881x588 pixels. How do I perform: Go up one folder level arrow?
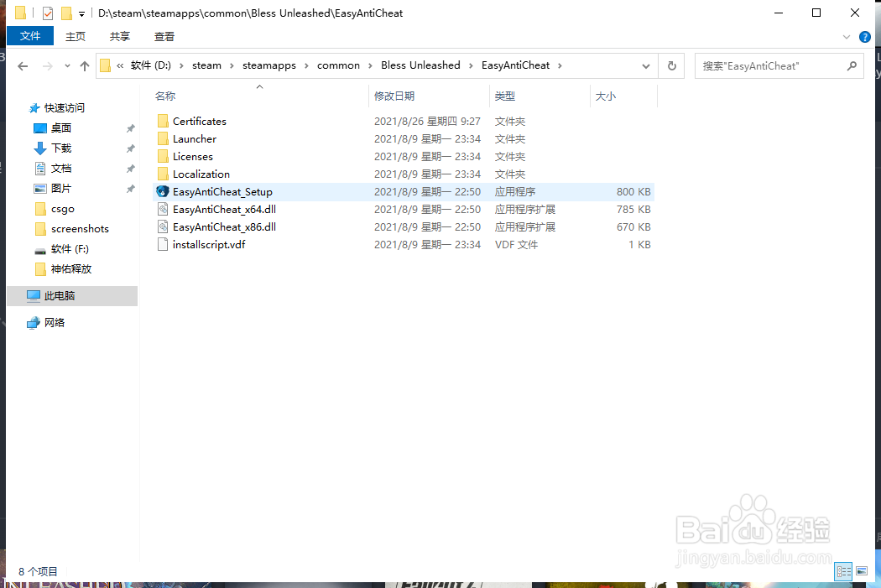85,66
